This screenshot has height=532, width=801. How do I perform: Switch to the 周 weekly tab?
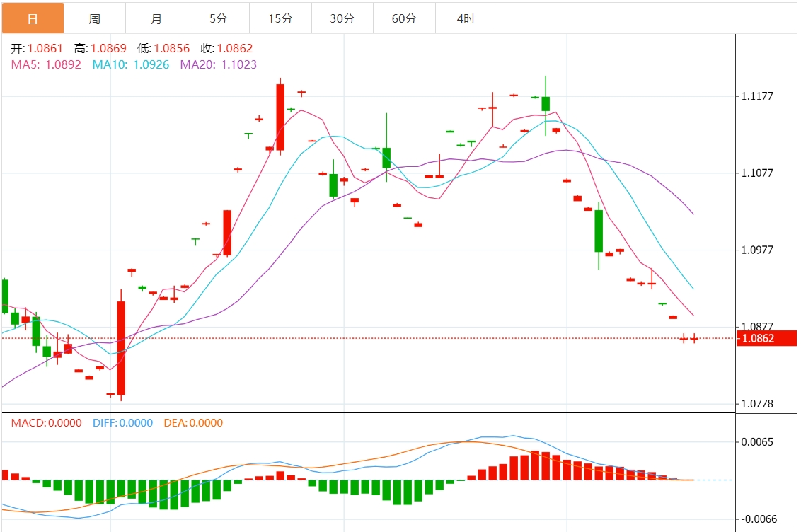pos(95,18)
